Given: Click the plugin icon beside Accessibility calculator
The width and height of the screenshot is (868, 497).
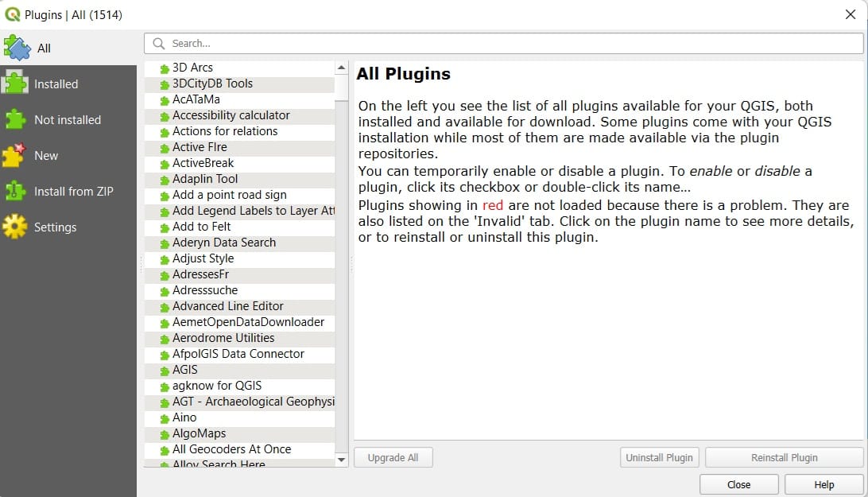Looking at the screenshot, I should [x=165, y=116].
